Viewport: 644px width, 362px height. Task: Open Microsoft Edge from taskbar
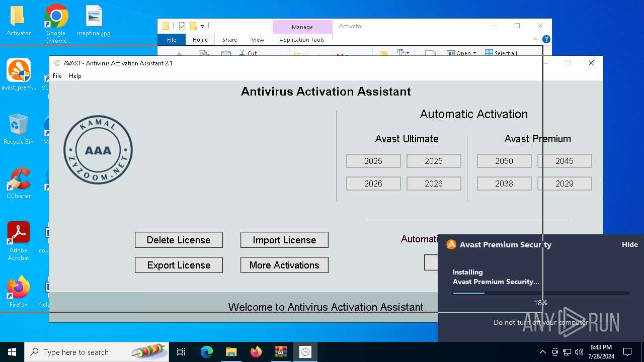tap(207, 352)
